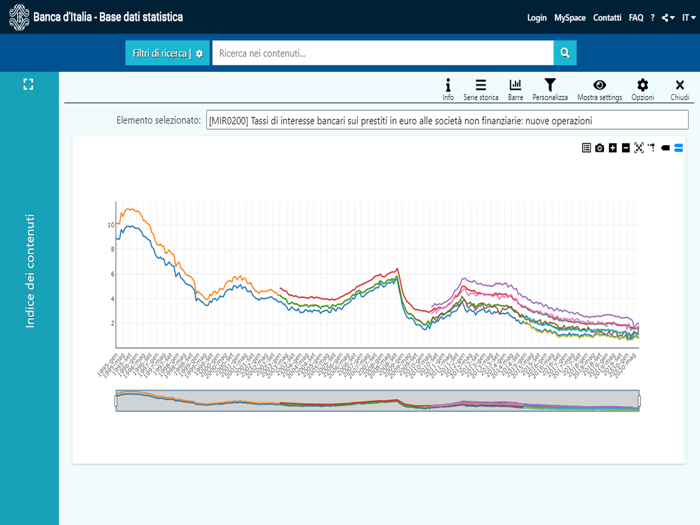Click the chart legend/table toggle icon
Viewport: 700px width, 525px height.
586,148
